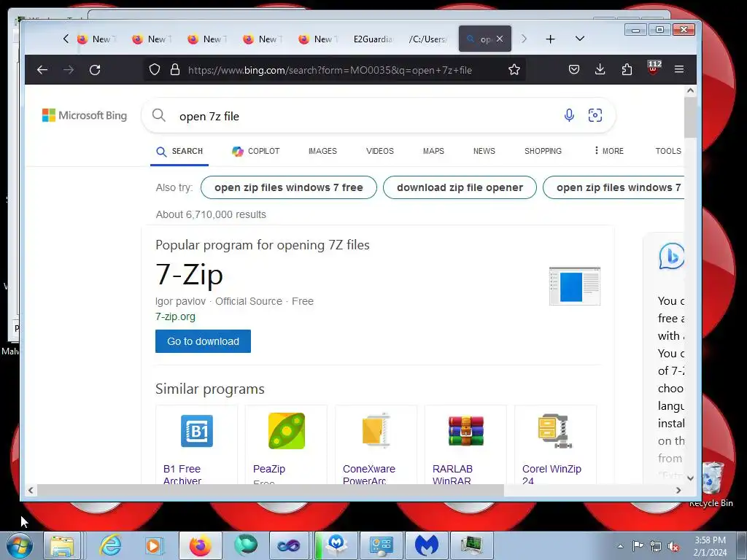
Task: Open the Windows Start menu
Action: (x=20, y=545)
